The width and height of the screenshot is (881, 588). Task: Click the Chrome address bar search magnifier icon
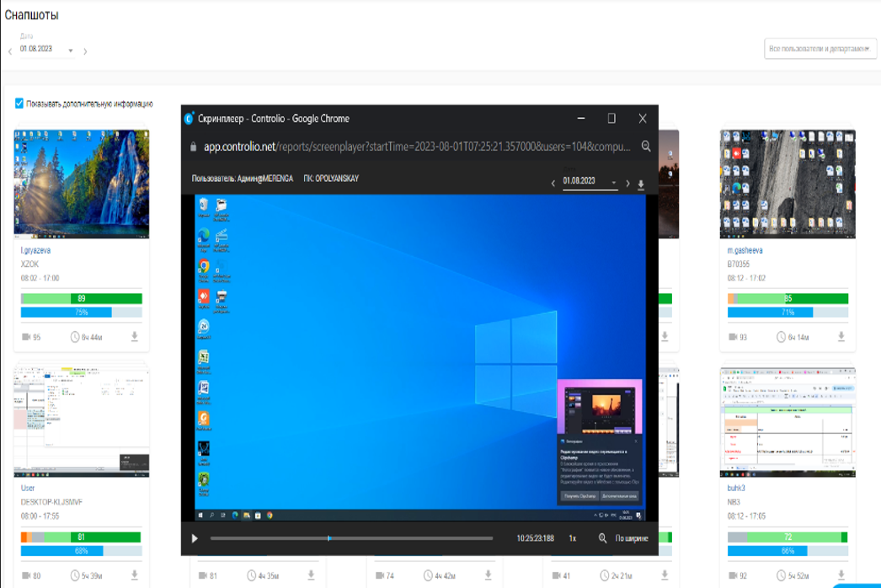tap(646, 146)
